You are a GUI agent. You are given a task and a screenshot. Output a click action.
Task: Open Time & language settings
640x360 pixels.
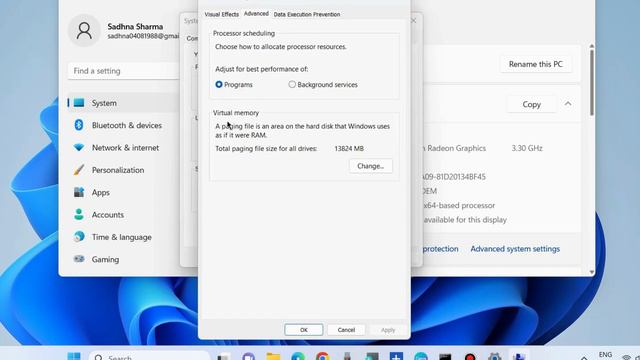(123, 237)
